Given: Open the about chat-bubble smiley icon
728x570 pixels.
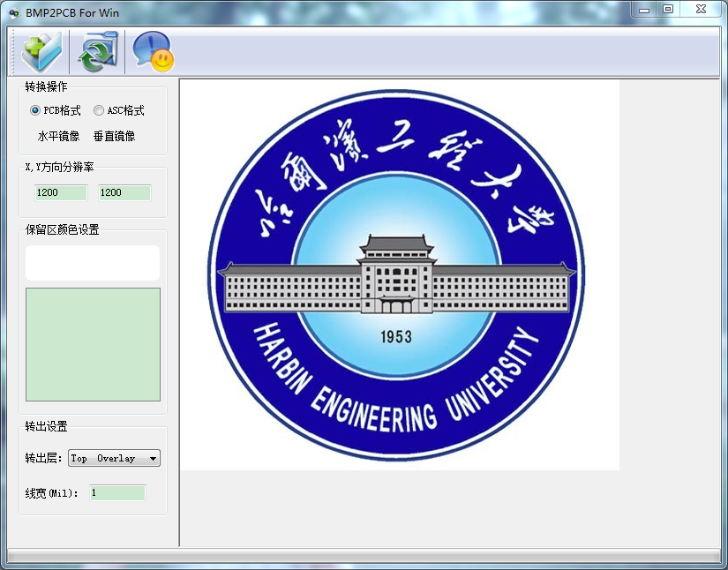Looking at the screenshot, I should click(x=154, y=51).
